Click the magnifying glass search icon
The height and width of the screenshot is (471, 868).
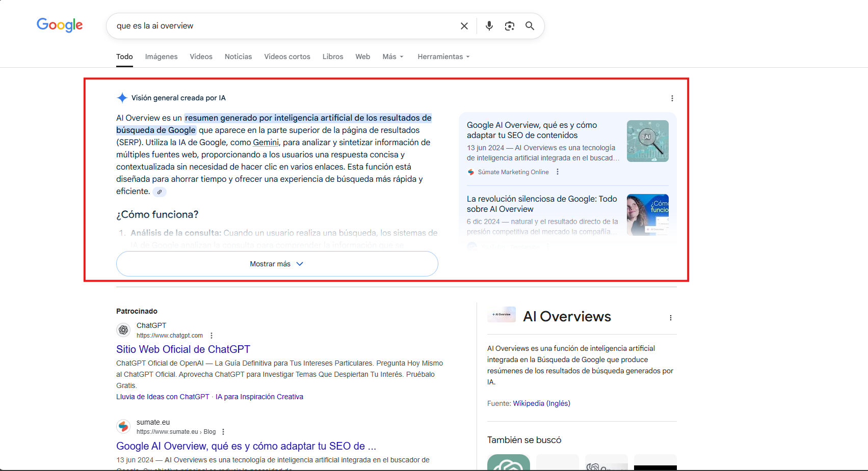[530, 26]
